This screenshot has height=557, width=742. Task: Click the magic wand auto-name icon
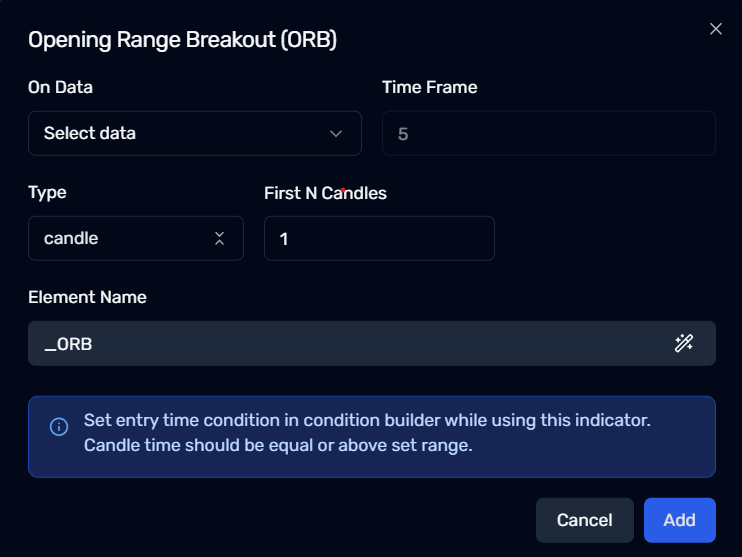pos(684,343)
